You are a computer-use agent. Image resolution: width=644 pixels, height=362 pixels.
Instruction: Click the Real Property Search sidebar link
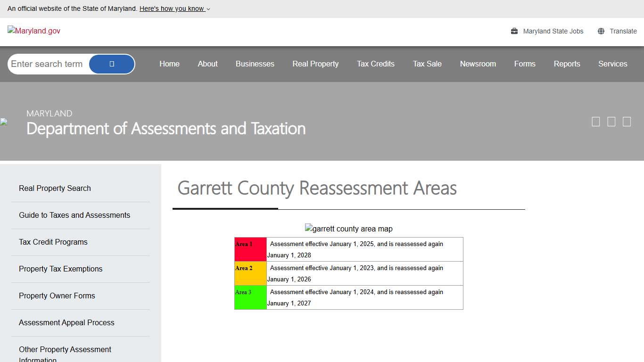point(55,188)
